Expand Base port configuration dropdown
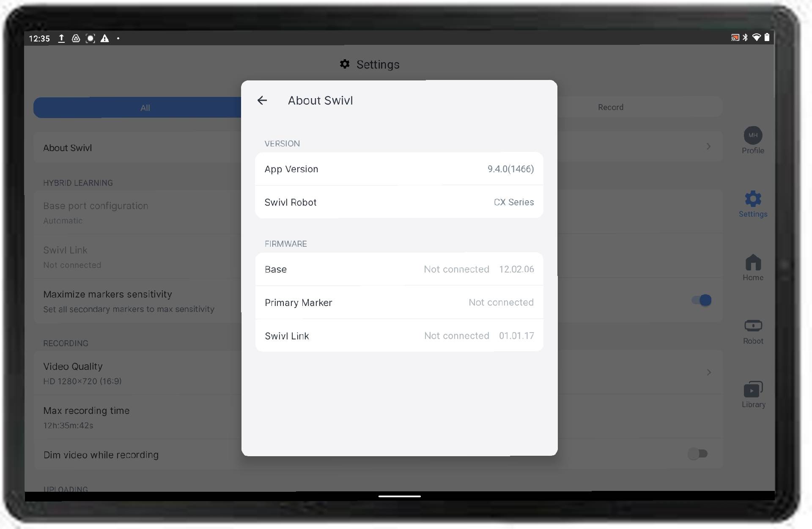812x529 pixels. [95, 212]
